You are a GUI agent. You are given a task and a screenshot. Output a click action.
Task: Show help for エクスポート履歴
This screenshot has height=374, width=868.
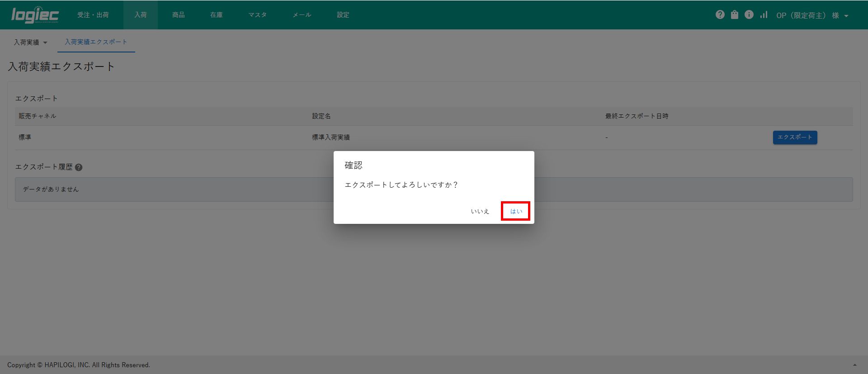click(79, 167)
